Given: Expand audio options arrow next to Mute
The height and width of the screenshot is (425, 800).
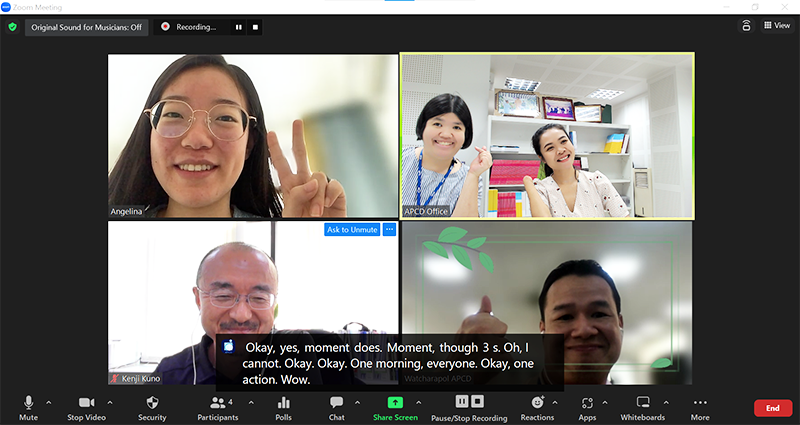Looking at the screenshot, I should point(48,403).
